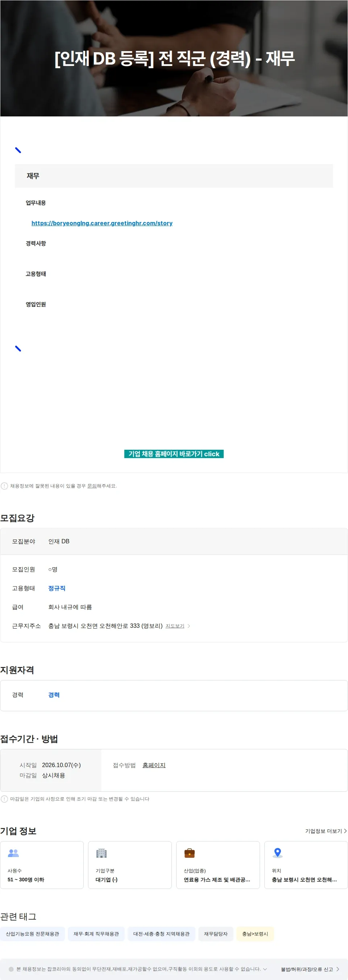This screenshot has width=348, height=980.
Task: Click the employee count people icon
Action: point(13,853)
